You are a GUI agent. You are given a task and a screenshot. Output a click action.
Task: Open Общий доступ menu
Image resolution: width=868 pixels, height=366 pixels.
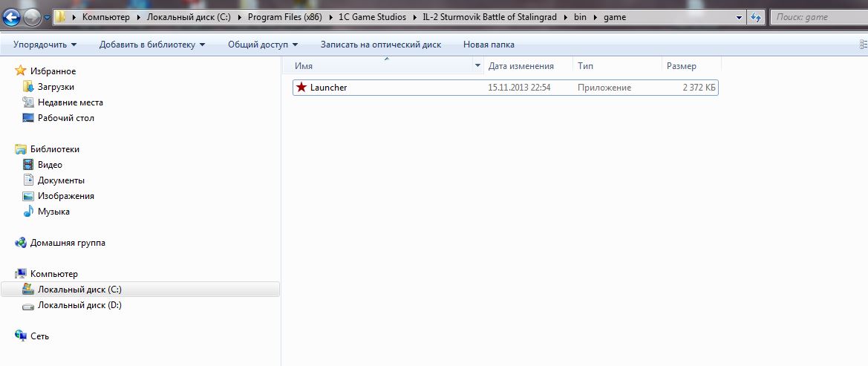pos(263,45)
